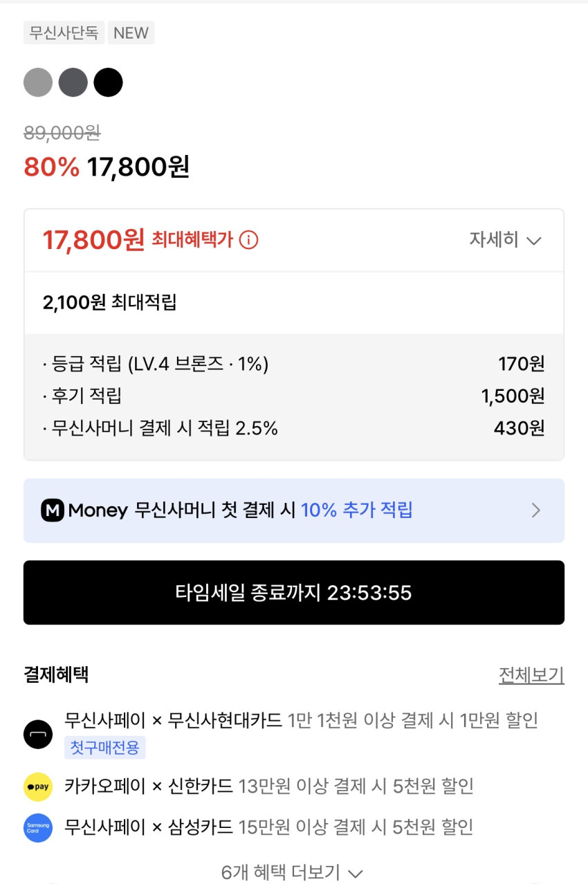Click the blue Samsung Card icon
Viewport: 588px width, 884px height.
38,827
